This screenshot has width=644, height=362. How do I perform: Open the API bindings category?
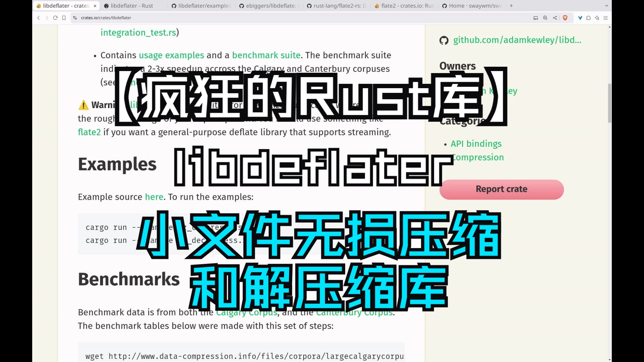(476, 144)
